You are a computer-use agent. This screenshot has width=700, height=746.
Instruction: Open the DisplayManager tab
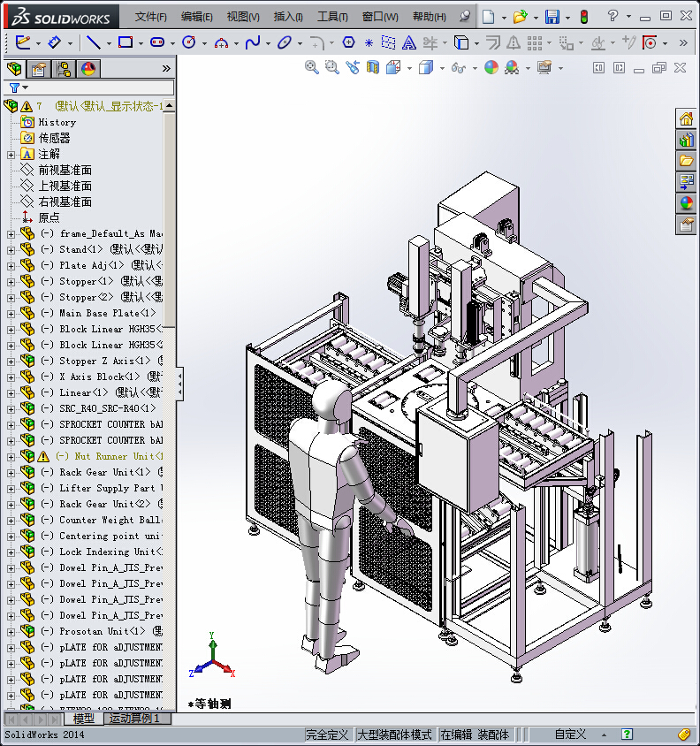(x=88, y=69)
